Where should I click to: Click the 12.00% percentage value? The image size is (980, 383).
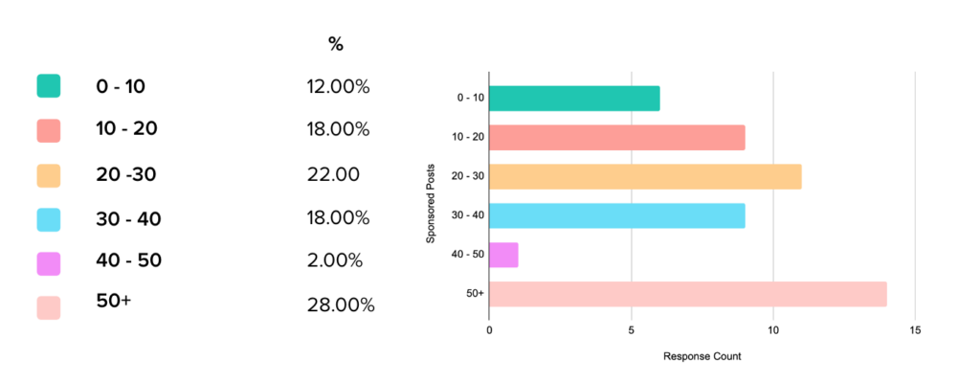(338, 86)
